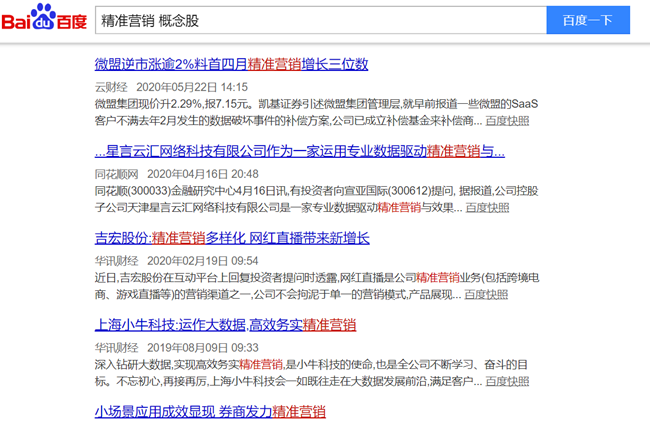
Task: Open the 上海小牛科技 result title
Action: (226, 325)
